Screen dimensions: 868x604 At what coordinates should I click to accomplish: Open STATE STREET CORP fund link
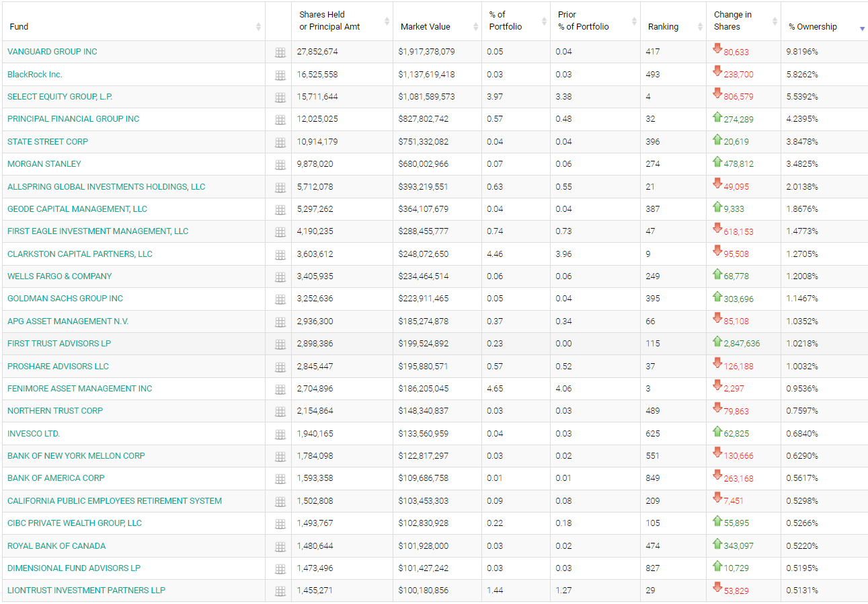(48, 142)
